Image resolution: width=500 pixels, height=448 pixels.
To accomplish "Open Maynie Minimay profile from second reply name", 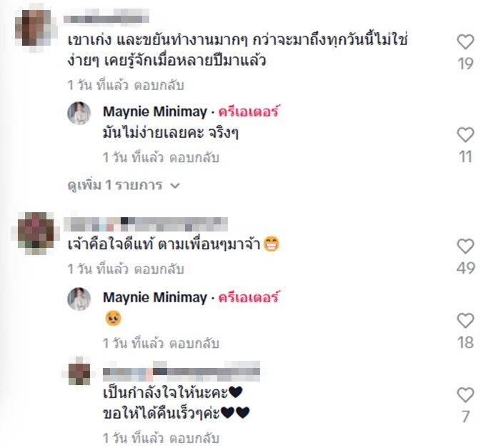I will 155,298.
